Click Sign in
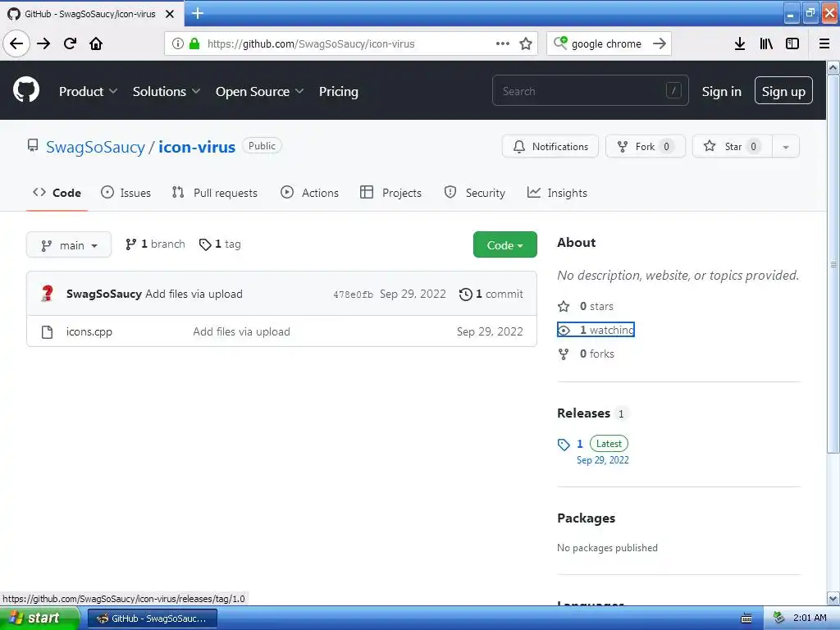Screen dimensions: 840x630 722,92
